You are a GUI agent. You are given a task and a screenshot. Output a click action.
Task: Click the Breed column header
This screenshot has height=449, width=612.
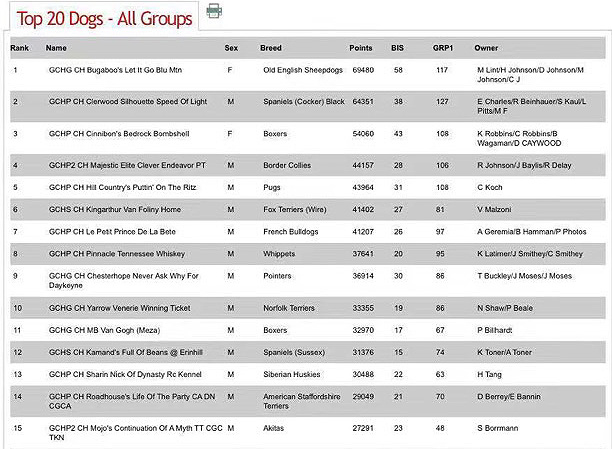[271, 48]
